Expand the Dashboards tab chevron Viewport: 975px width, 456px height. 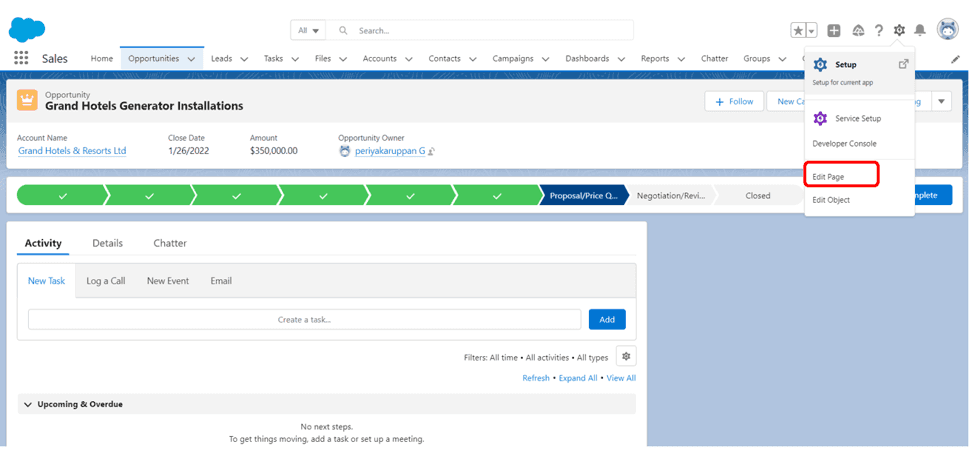click(621, 59)
